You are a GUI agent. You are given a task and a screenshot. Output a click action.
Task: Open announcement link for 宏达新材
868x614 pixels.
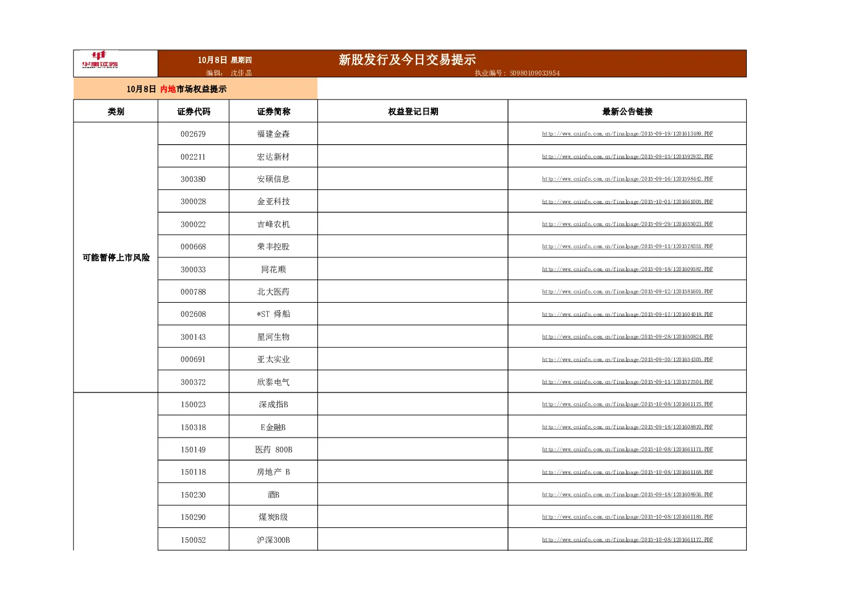627,157
